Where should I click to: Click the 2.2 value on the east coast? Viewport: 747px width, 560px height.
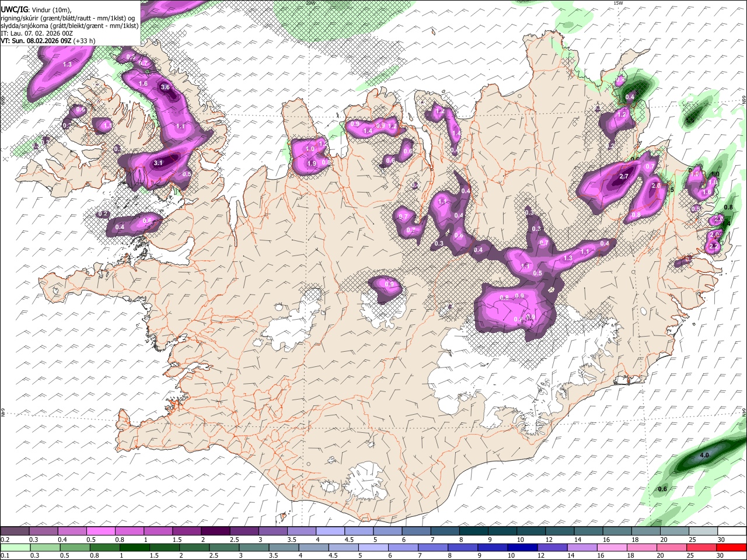coord(713,247)
